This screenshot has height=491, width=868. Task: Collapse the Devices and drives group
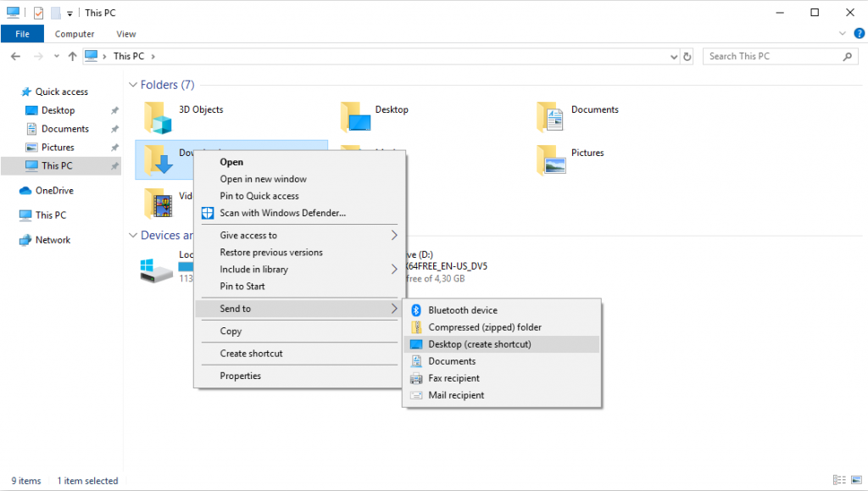pos(133,235)
